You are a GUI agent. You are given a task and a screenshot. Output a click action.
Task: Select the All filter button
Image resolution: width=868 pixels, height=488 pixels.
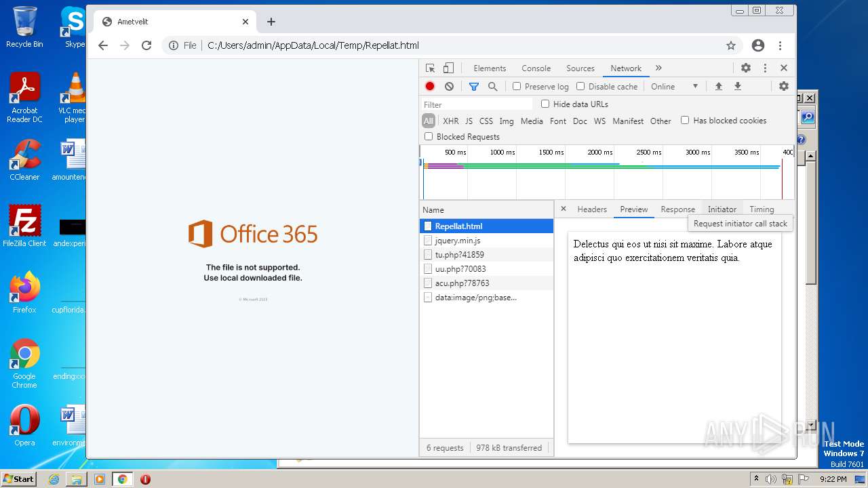429,121
